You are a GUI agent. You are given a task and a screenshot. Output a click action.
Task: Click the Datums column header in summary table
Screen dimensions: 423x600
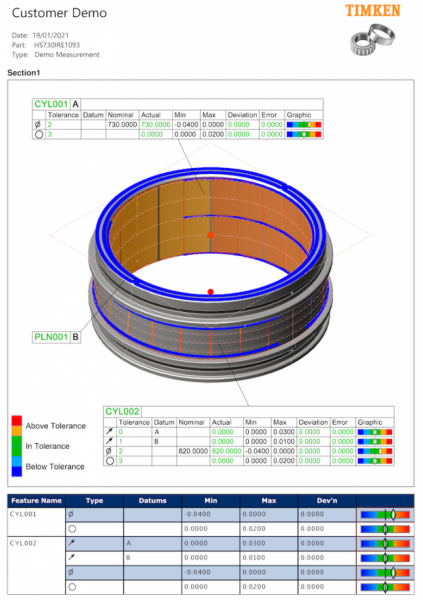click(x=152, y=501)
